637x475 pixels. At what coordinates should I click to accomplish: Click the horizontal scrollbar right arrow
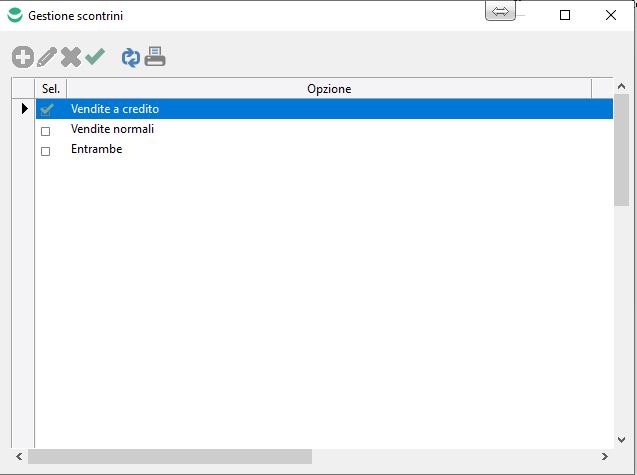606,456
